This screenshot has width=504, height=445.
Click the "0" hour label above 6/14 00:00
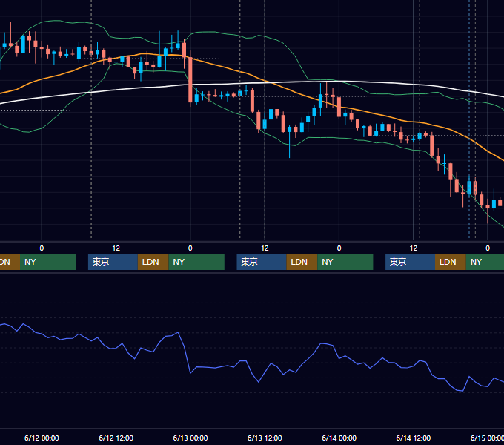click(339, 248)
